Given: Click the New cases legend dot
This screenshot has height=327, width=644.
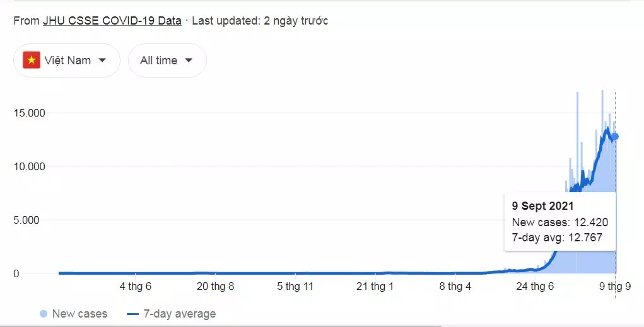Looking at the screenshot, I should (44, 314).
